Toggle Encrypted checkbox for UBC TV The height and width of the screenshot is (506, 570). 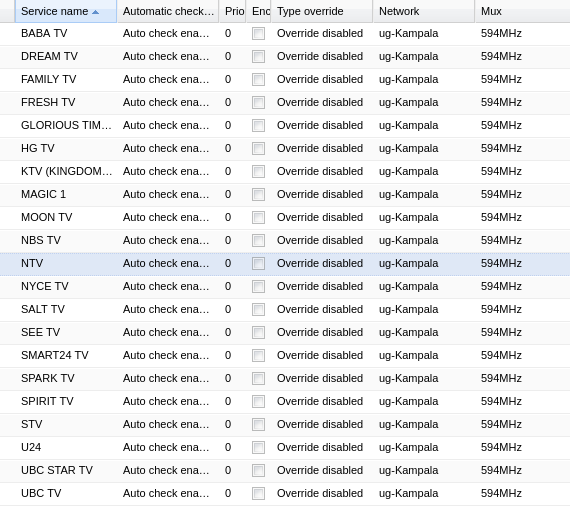click(x=258, y=494)
